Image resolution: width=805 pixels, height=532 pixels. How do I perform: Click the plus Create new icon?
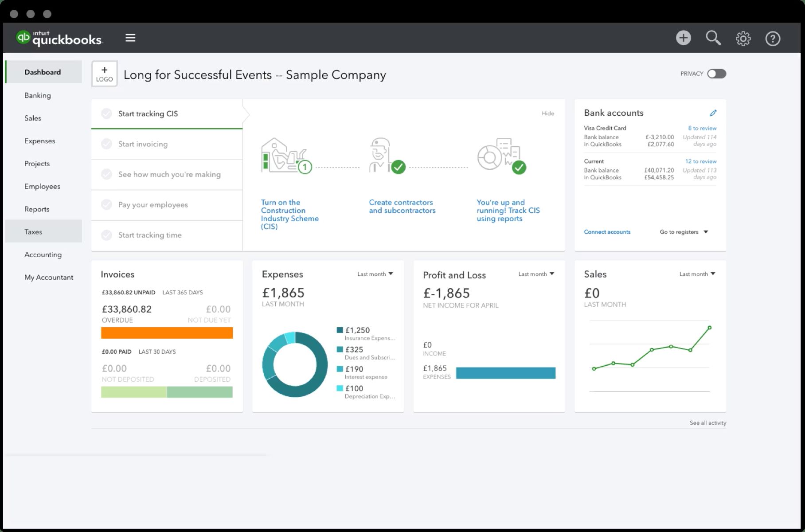coord(683,38)
